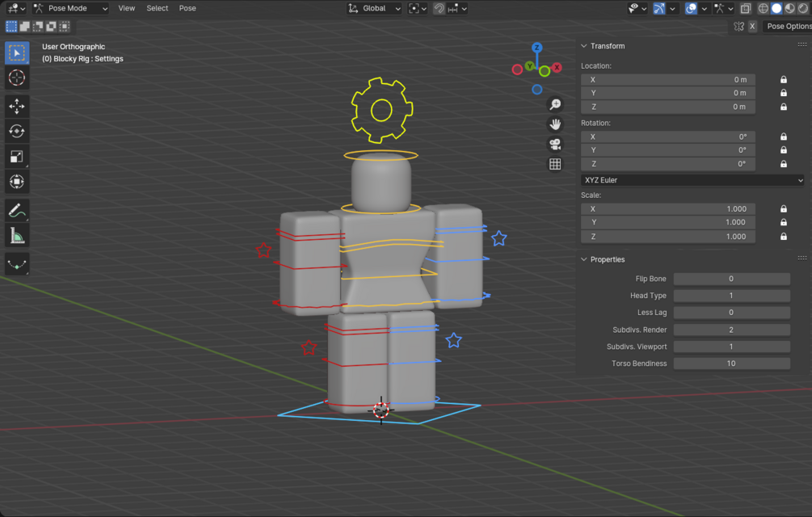812x517 pixels.
Task: Click the blue Z axis gizmo ball
Action: point(537,48)
